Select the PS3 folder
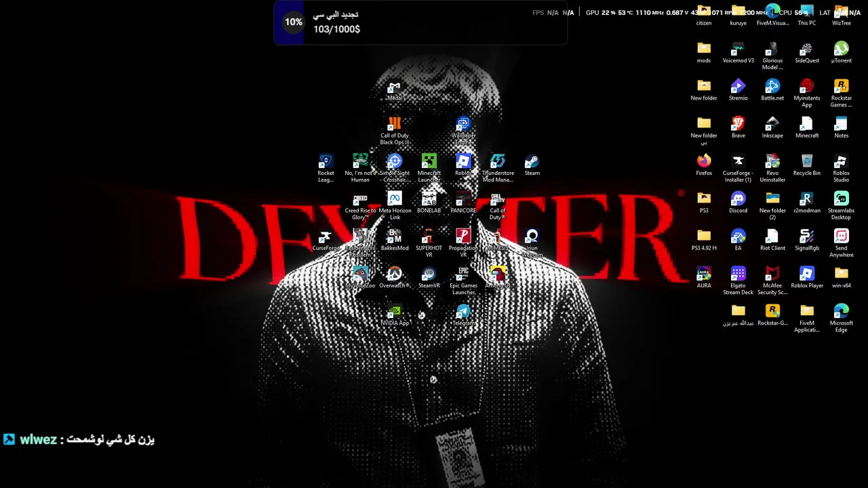Viewport: 868px width, 488px height. 704,201
